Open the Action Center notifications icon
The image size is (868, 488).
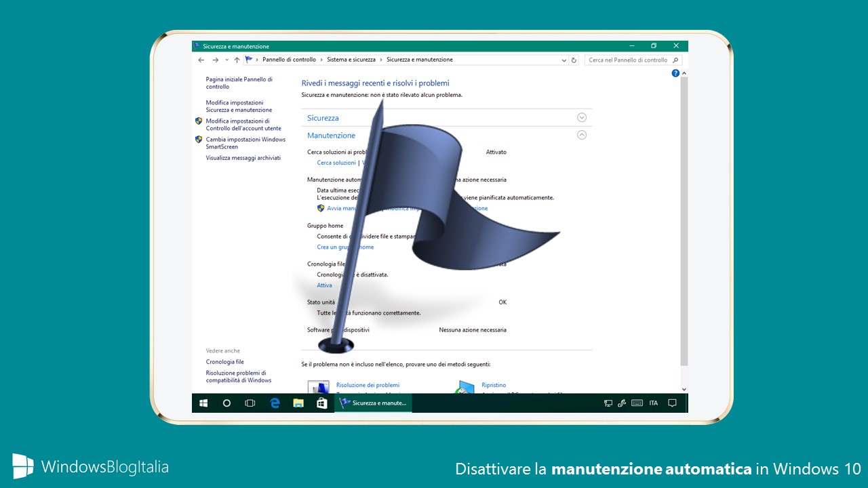point(672,403)
